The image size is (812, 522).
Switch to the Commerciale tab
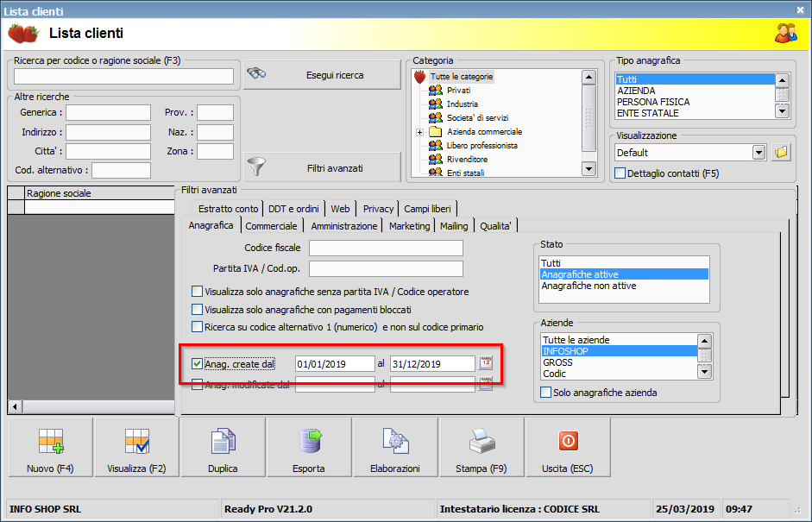point(271,226)
